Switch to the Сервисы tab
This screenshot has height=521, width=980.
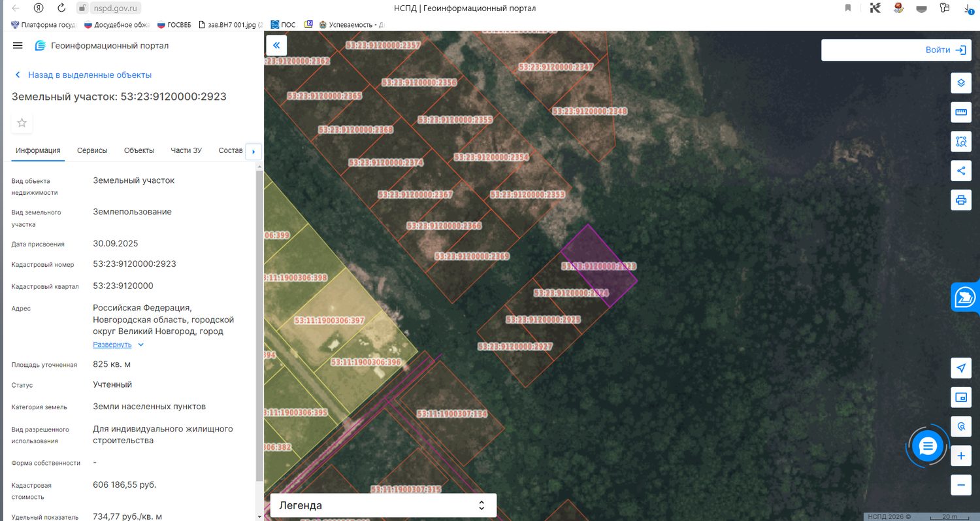[92, 150]
